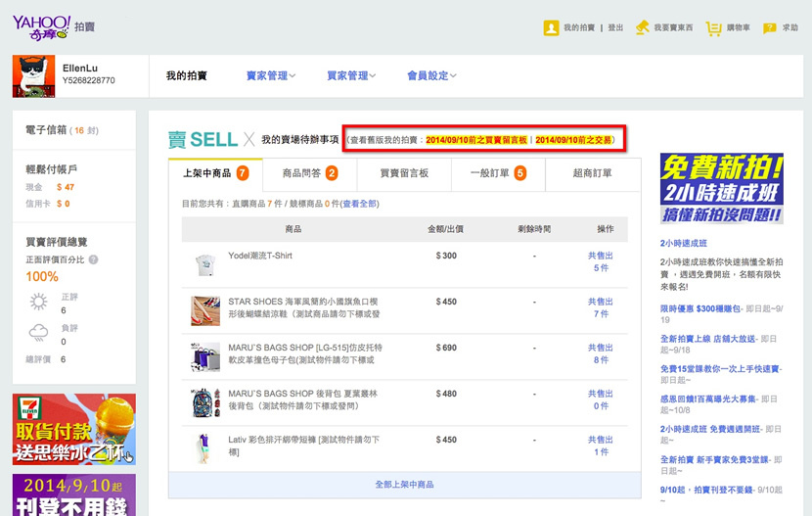Open the 2014/09/10前之買賣留言板 link
812x516 pixels.
tap(476, 140)
